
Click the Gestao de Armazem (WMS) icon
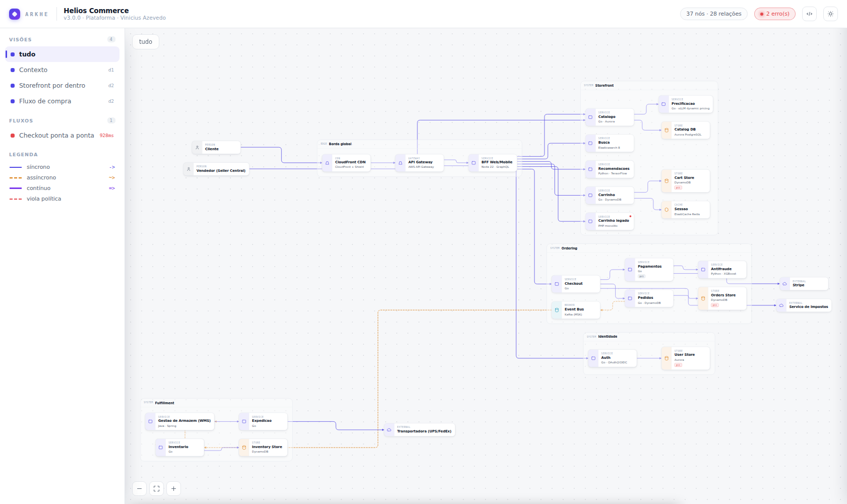tap(150, 422)
